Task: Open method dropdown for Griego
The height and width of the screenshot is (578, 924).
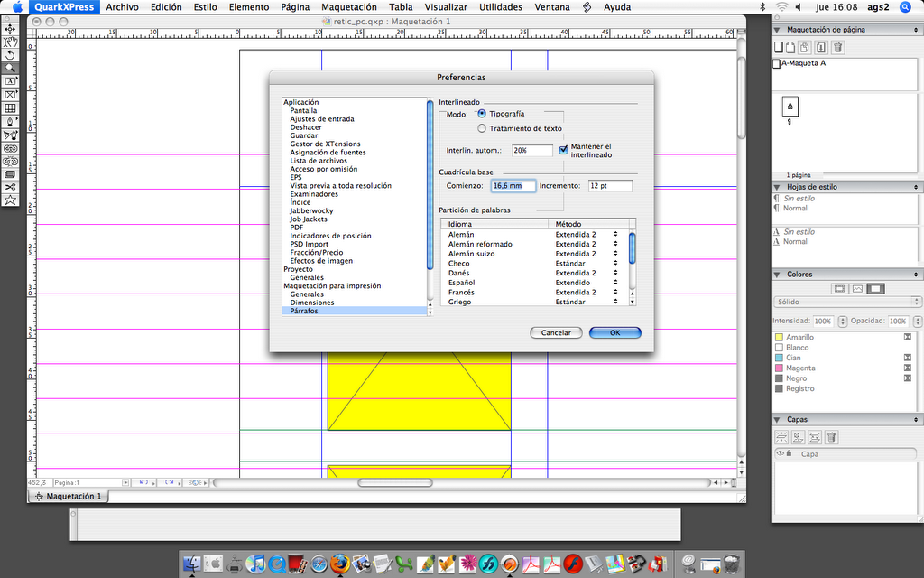Action: (x=615, y=302)
